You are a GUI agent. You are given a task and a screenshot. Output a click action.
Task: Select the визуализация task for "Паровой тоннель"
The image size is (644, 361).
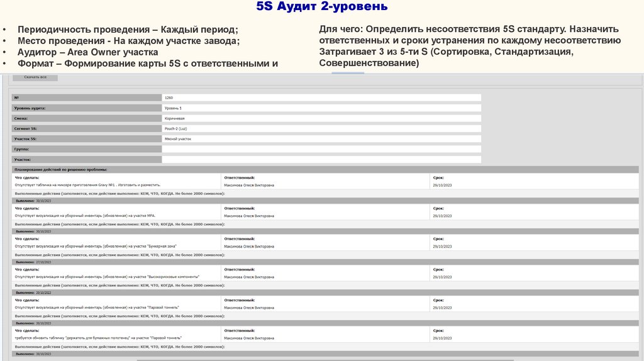pyautogui.click(x=97, y=307)
